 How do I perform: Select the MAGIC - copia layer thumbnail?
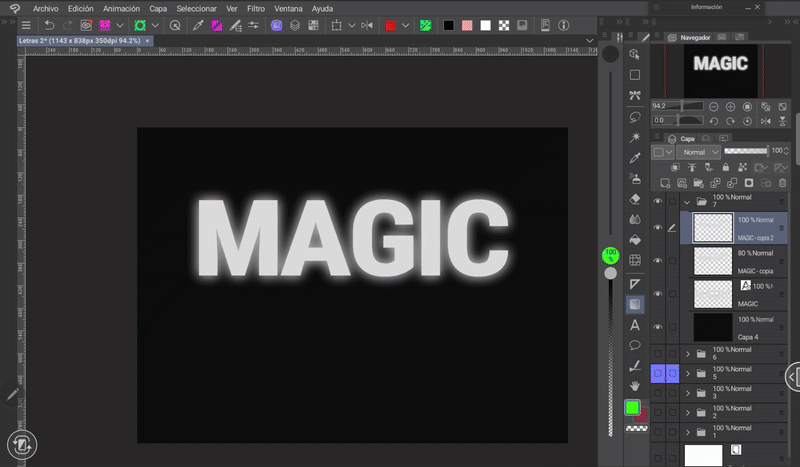tap(712, 261)
